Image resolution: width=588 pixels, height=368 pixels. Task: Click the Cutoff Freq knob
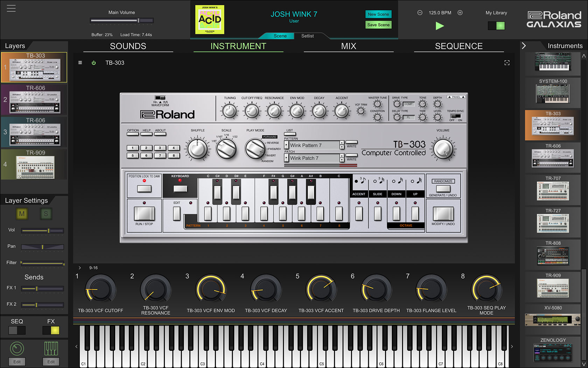point(252,111)
